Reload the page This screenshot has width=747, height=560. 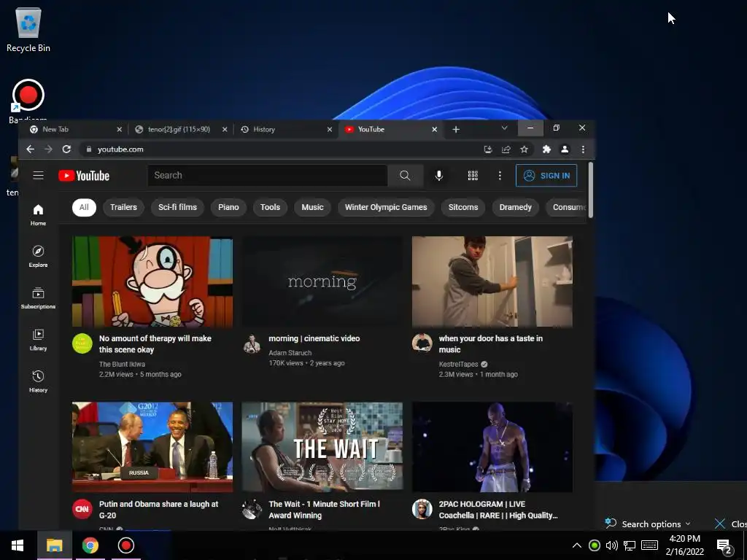click(66, 149)
